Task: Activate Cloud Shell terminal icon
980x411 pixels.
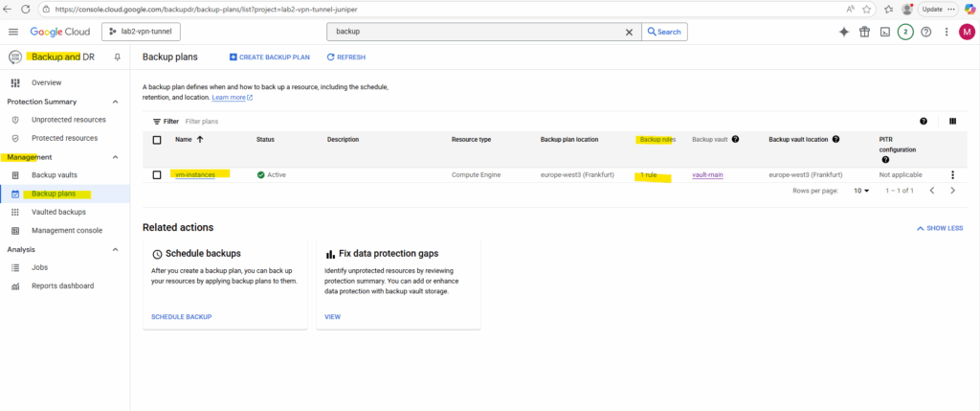Action: [x=884, y=32]
